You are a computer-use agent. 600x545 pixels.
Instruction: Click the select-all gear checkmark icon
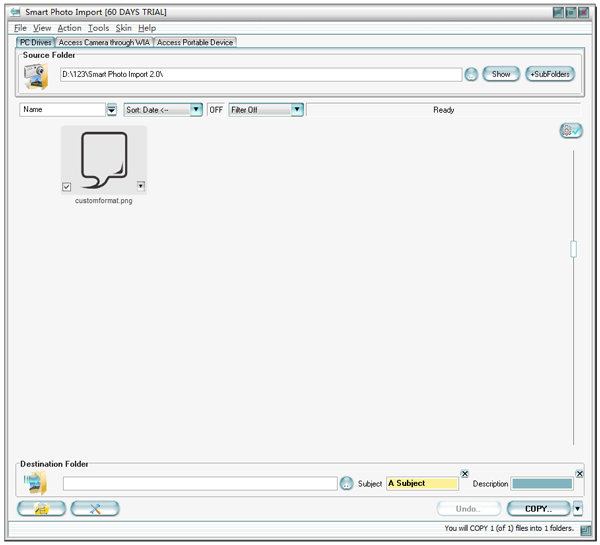[x=571, y=131]
